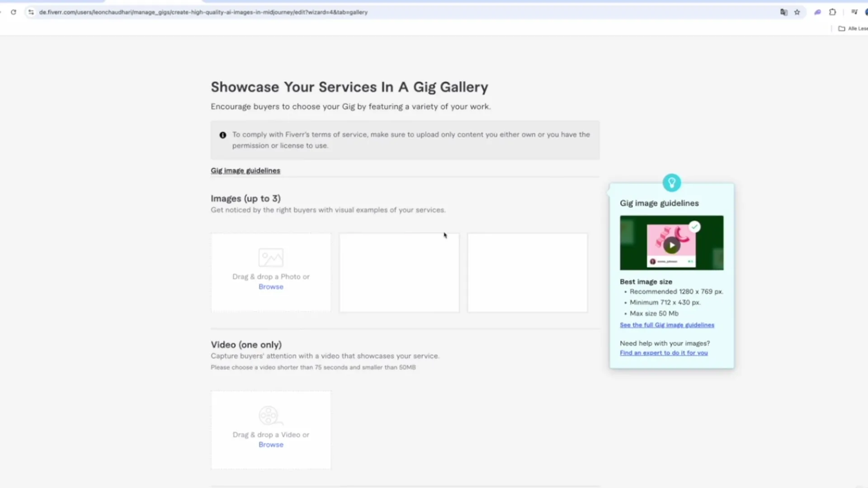
Task: Click the translate page icon
Action: [x=783, y=12]
